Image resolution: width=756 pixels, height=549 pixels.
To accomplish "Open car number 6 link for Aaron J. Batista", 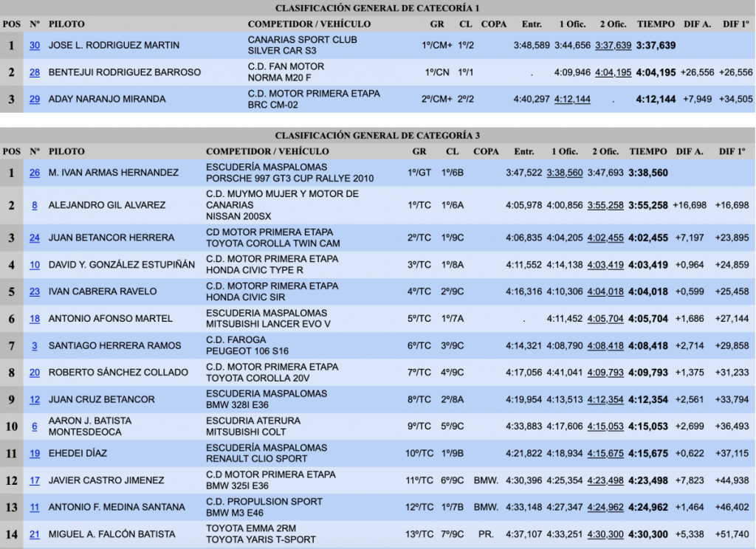I will point(35,427).
